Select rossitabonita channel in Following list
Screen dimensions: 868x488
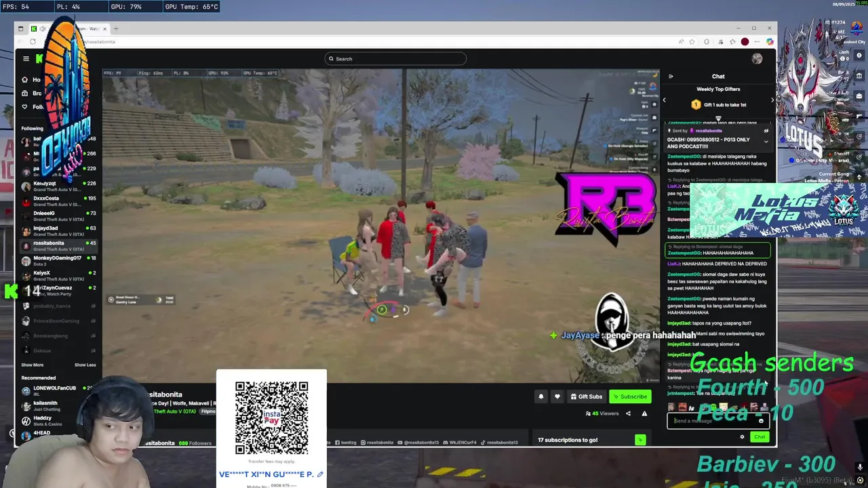[x=59, y=246]
